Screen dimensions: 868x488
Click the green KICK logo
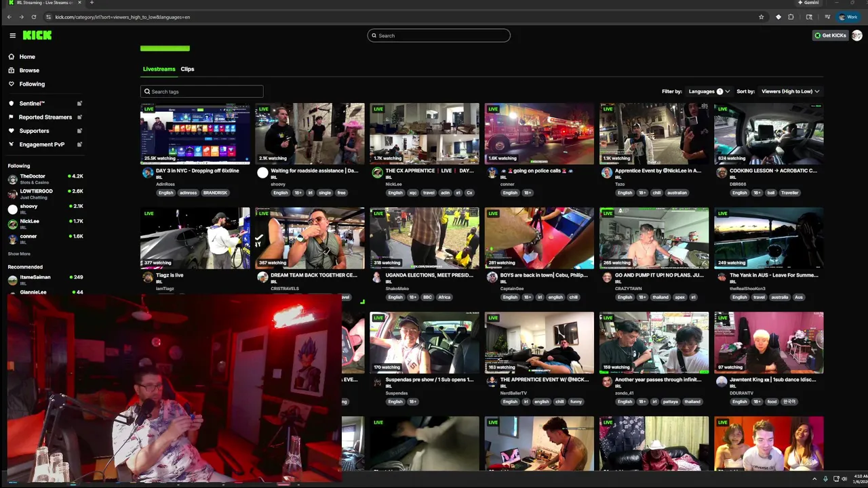coord(37,35)
